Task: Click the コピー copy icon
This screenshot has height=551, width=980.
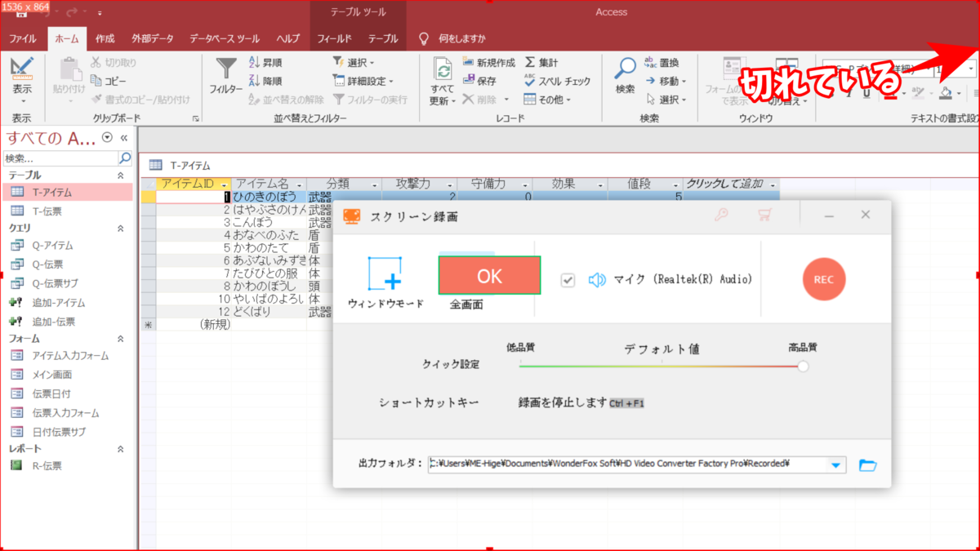Action: point(96,81)
